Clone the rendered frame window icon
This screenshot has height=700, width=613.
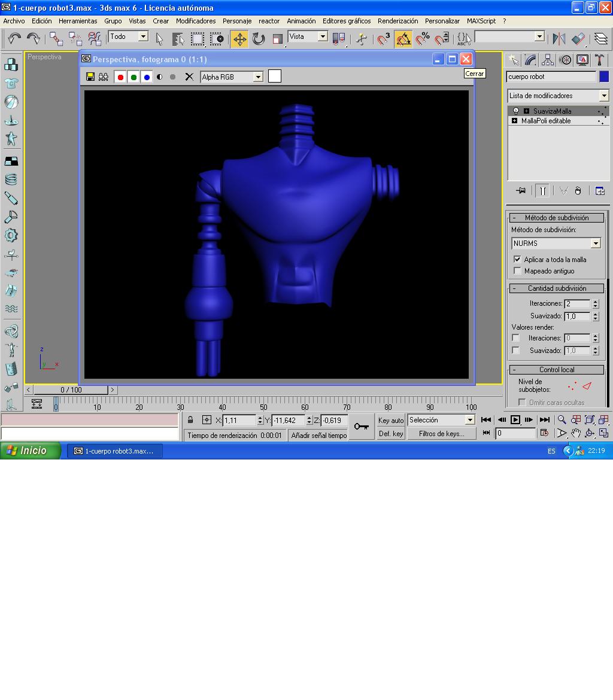coord(103,77)
